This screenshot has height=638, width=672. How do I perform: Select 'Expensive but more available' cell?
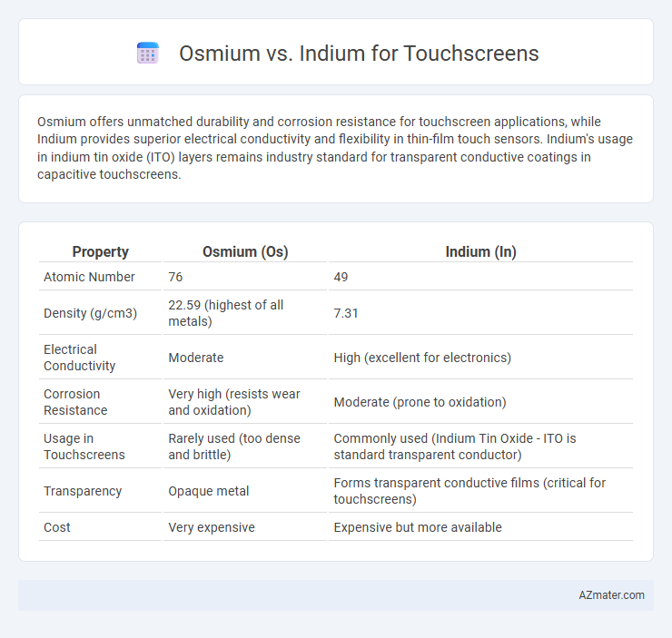pyautogui.click(x=418, y=527)
